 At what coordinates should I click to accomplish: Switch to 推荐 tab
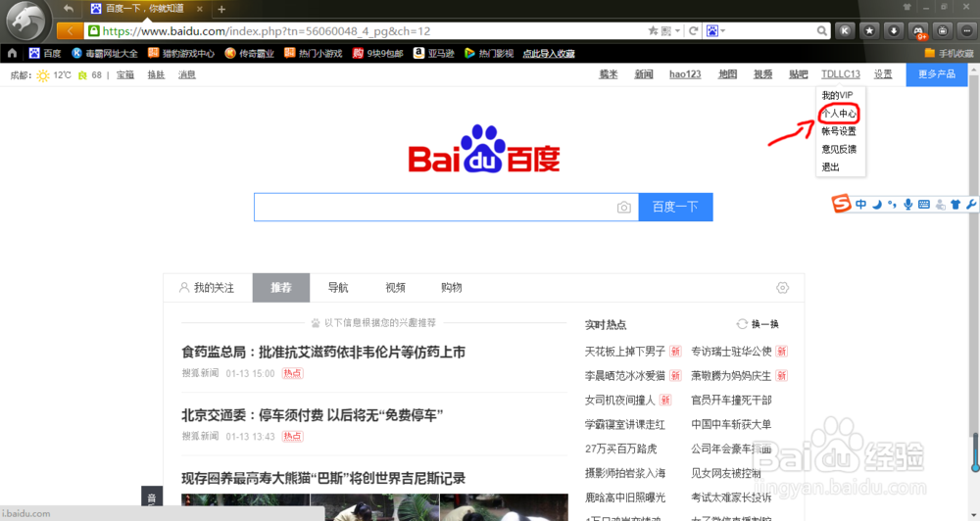[281, 287]
